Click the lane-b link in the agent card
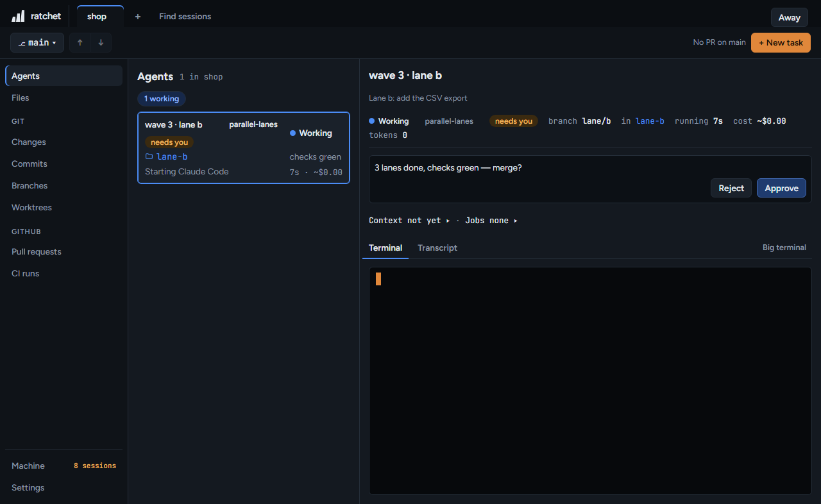 [x=172, y=156]
